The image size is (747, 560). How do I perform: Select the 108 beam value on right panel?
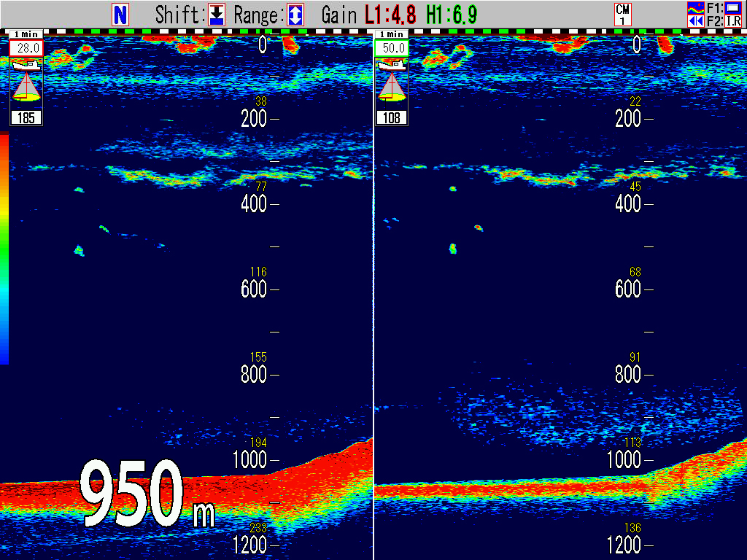click(392, 117)
